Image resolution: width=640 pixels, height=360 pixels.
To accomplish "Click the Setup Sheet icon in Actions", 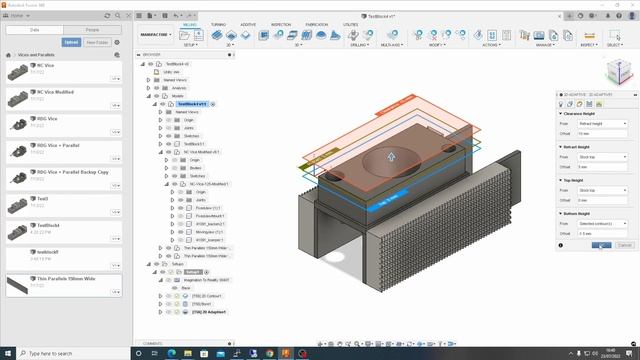I will click(x=507, y=35).
